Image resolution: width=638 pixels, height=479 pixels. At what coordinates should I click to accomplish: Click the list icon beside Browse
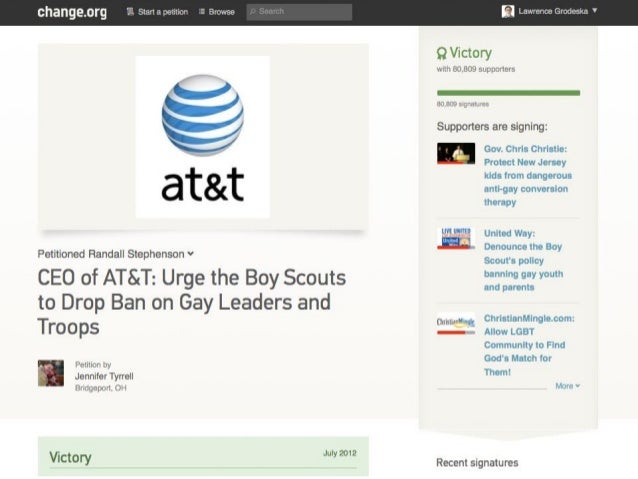[x=201, y=12]
